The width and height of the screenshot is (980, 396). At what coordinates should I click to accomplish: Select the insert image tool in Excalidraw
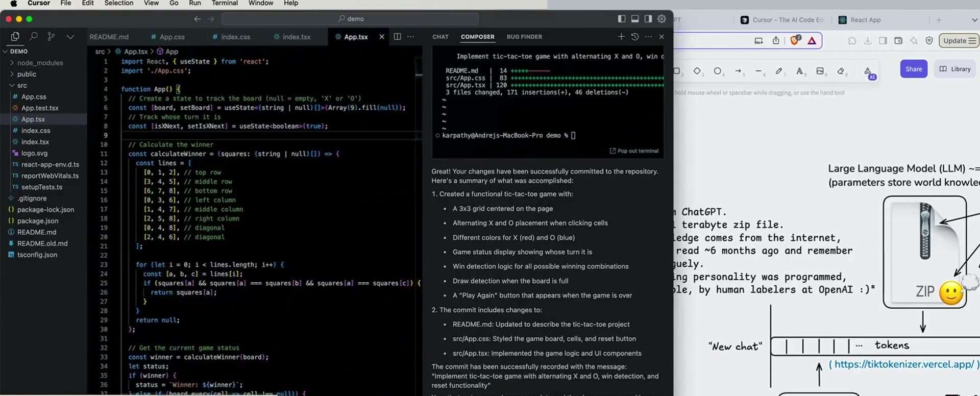(820, 71)
